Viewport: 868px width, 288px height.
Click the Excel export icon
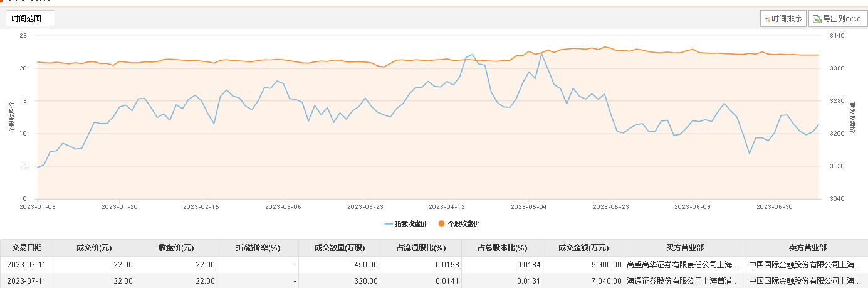point(817,19)
